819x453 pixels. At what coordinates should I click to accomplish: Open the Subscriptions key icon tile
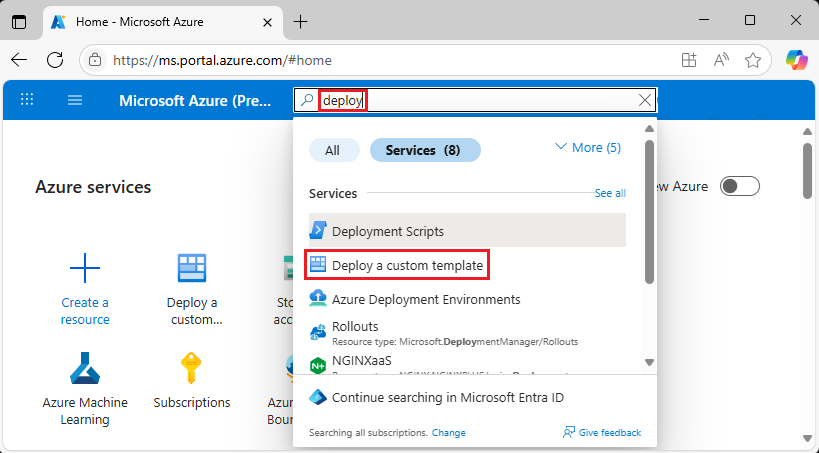(192, 368)
